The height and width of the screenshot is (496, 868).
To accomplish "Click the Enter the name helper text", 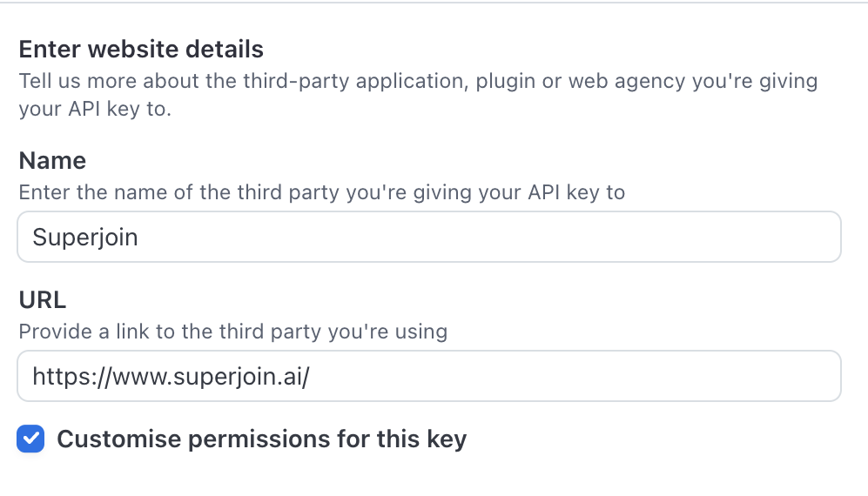I will (322, 192).
